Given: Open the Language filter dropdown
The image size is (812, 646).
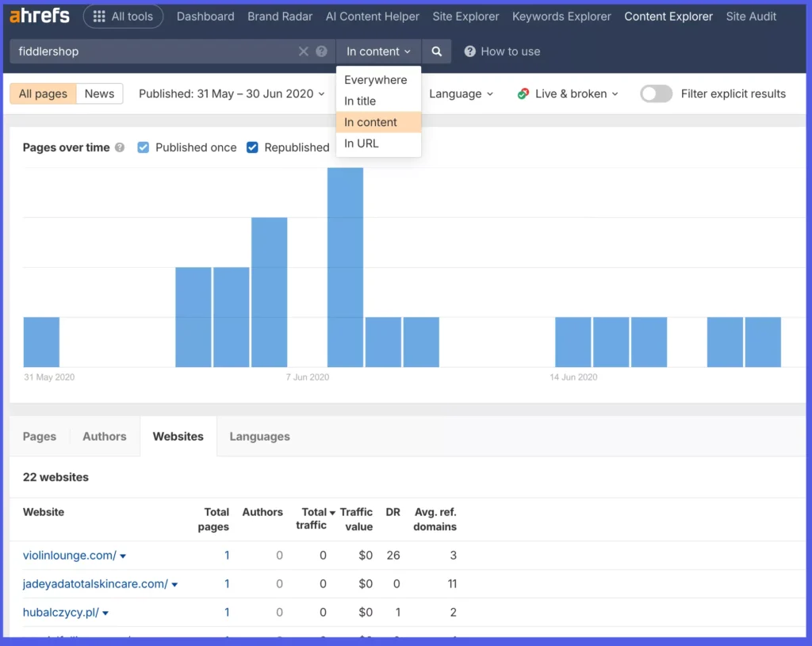Looking at the screenshot, I should point(462,94).
